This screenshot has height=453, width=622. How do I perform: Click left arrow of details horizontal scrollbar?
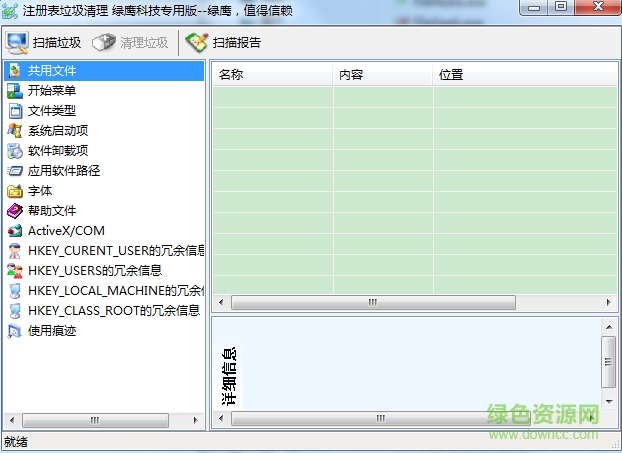[221, 418]
